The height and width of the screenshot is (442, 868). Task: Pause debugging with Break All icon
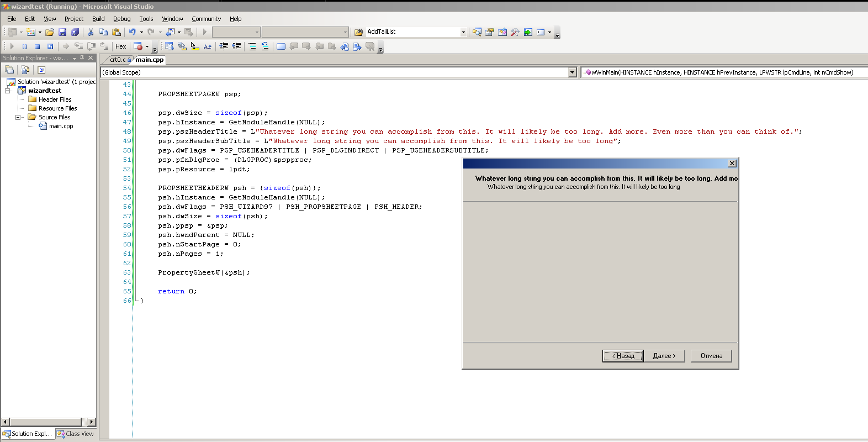[x=24, y=46]
